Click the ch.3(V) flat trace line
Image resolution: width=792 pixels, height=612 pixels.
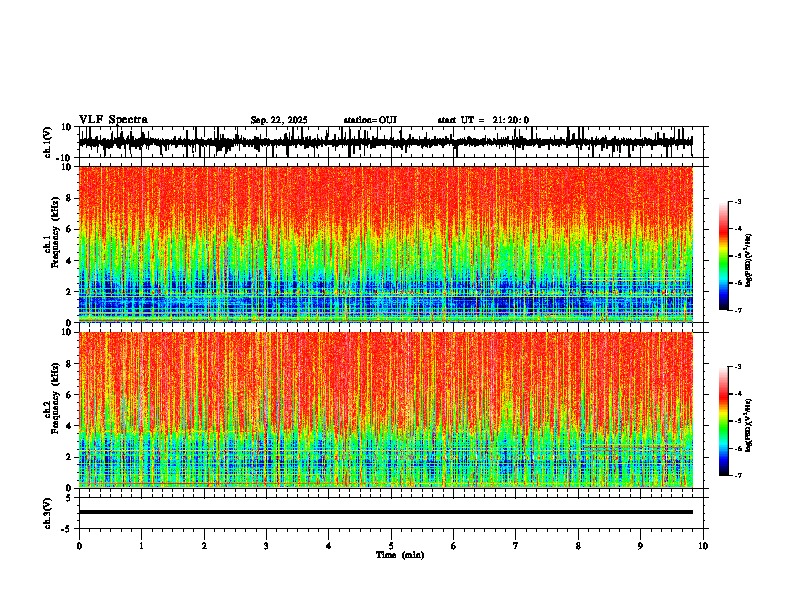pyautogui.click(x=386, y=512)
